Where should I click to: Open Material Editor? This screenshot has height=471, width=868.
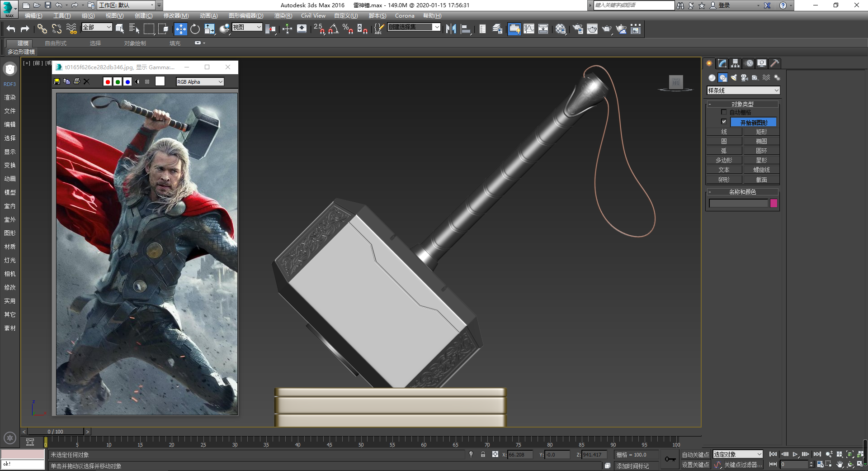(x=561, y=29)
